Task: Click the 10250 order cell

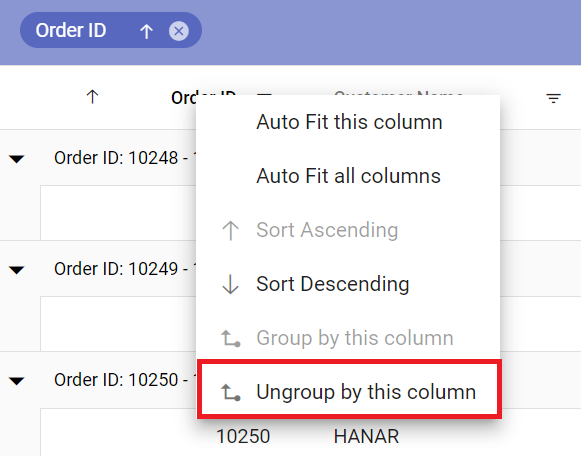Action: 243,436
